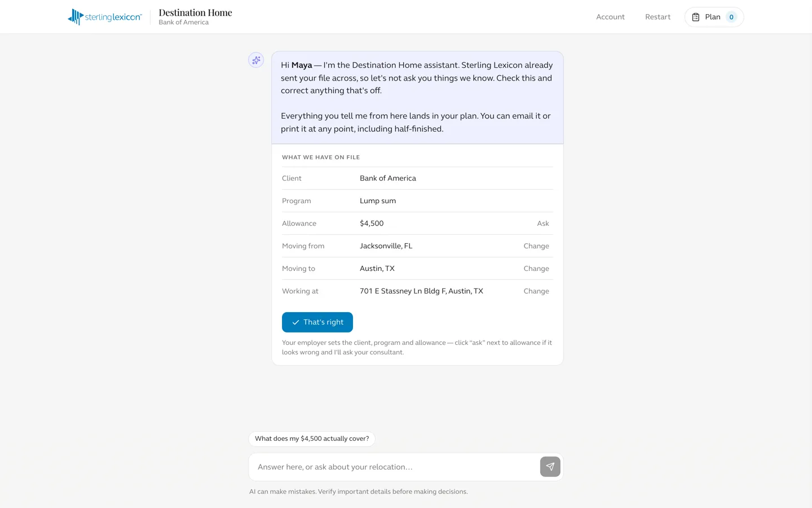Open the Account menu
The image size is (812, 508).
click(x=610, y=17)
